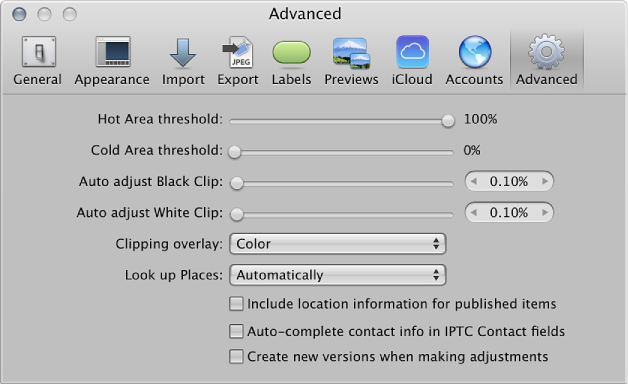Close the Advanced preferences window
The width and height of the screenshot is (628, 384).
pyautogui.click(x=19, y=14)
